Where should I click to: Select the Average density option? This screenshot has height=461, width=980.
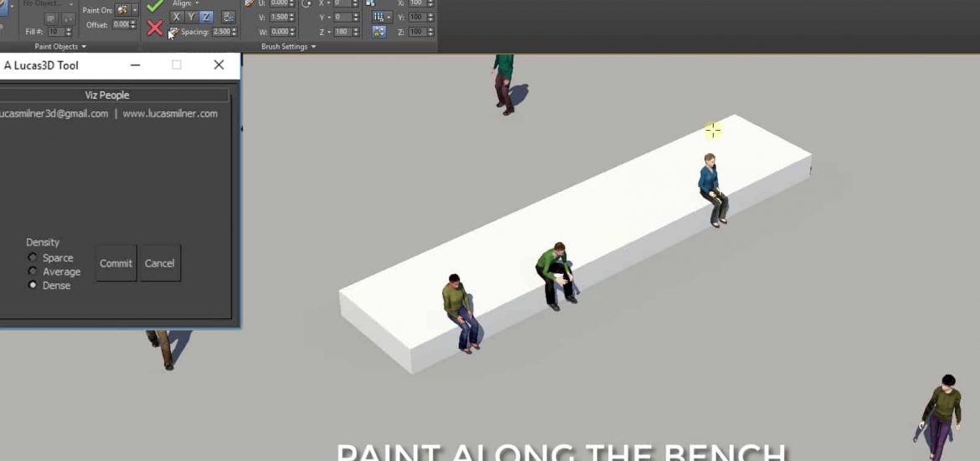34,272
